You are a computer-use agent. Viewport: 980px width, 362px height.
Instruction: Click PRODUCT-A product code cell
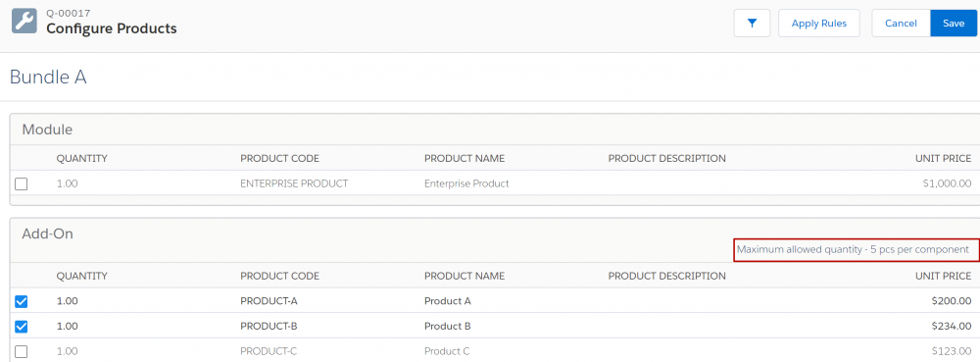pyautogui.click(x=269, y=301)
